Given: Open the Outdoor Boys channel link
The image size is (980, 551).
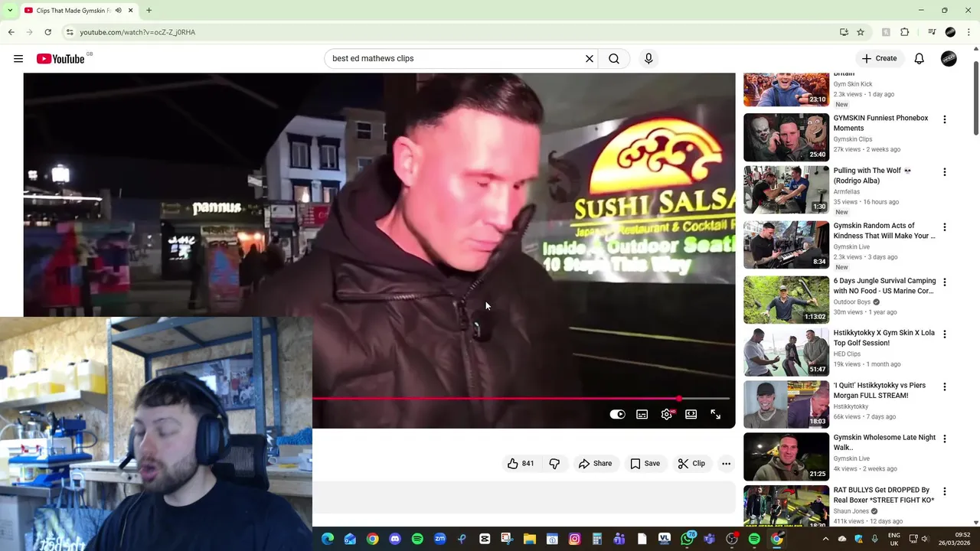Looking at the screenshot, I should pos(854,302).
